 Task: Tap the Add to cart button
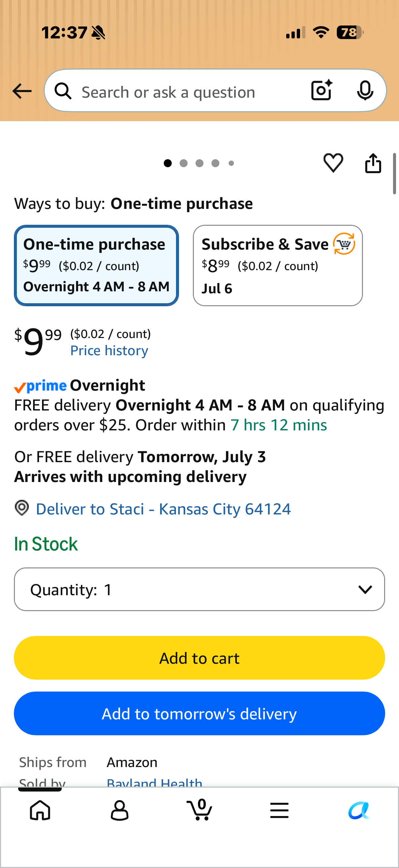pos(199,658)
